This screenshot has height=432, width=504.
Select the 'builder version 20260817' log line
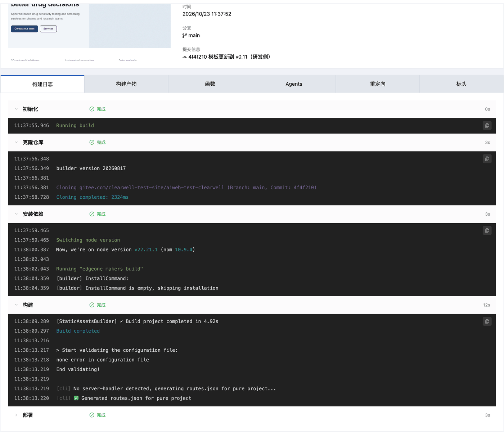pyautogui.click(x=91, y=168)
